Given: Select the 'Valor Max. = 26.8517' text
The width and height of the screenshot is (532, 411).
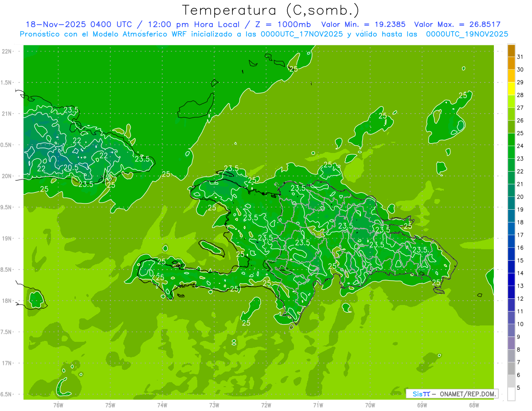Looking at the screenshot, I should tap(457, 24).
